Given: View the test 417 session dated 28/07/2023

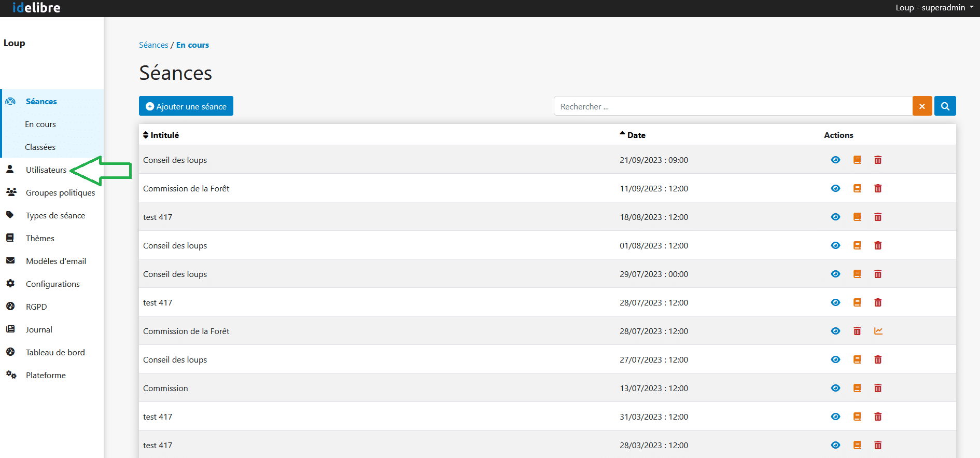Looking at the screenshot, I should coord(835,302).
